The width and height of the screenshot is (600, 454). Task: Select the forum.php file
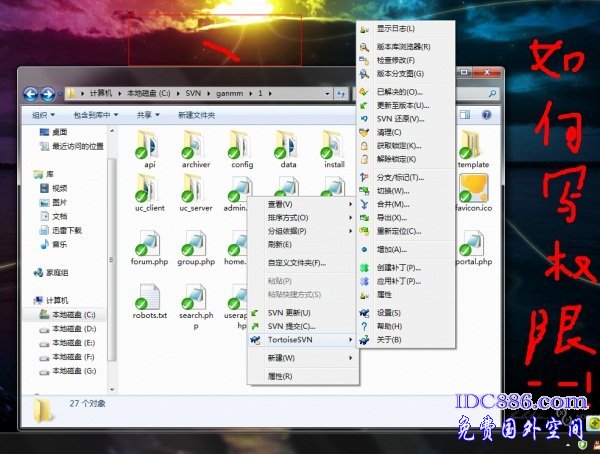(149, 245)
